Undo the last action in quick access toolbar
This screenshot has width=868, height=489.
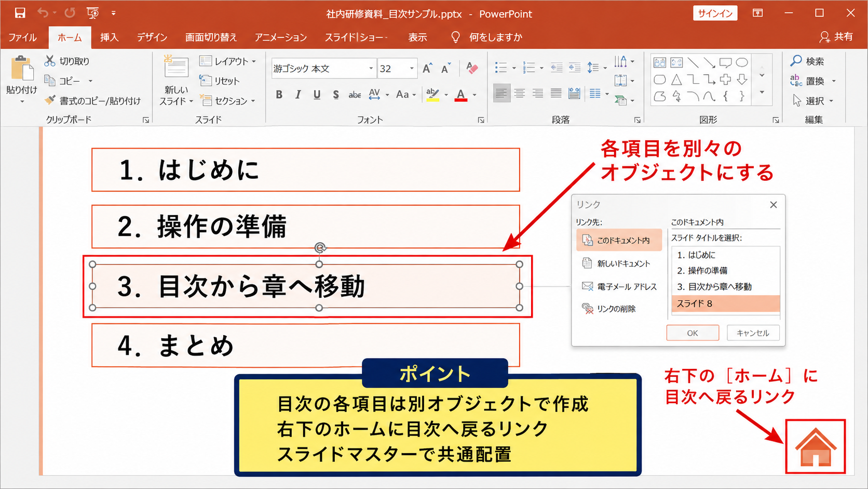click(43, 13)
